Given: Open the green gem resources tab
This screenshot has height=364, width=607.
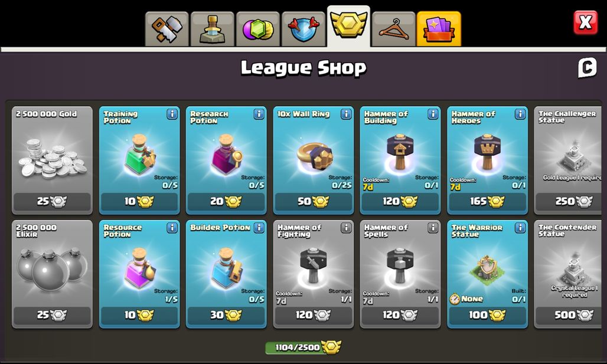Looking at the screenshot, I should pos(258,29).
